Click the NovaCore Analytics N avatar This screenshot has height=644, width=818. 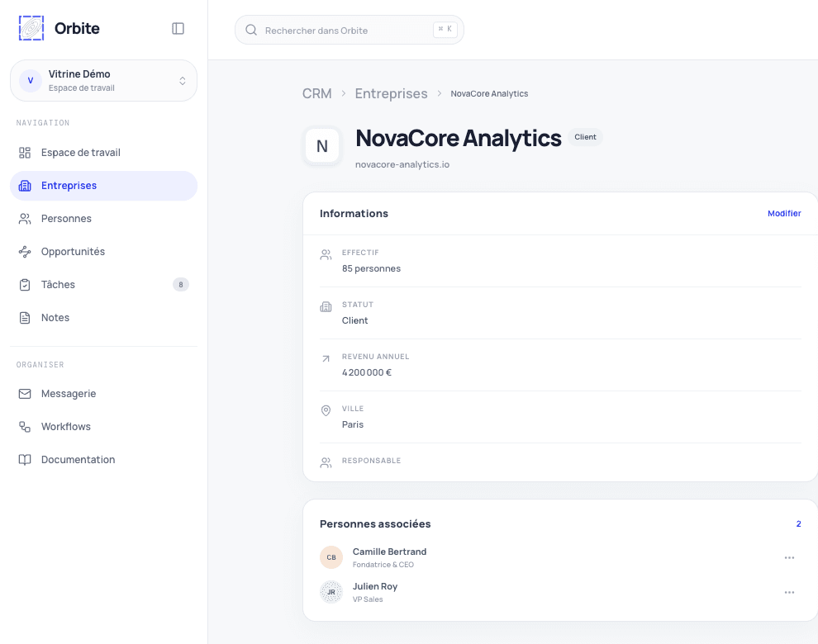pos(322,146)
